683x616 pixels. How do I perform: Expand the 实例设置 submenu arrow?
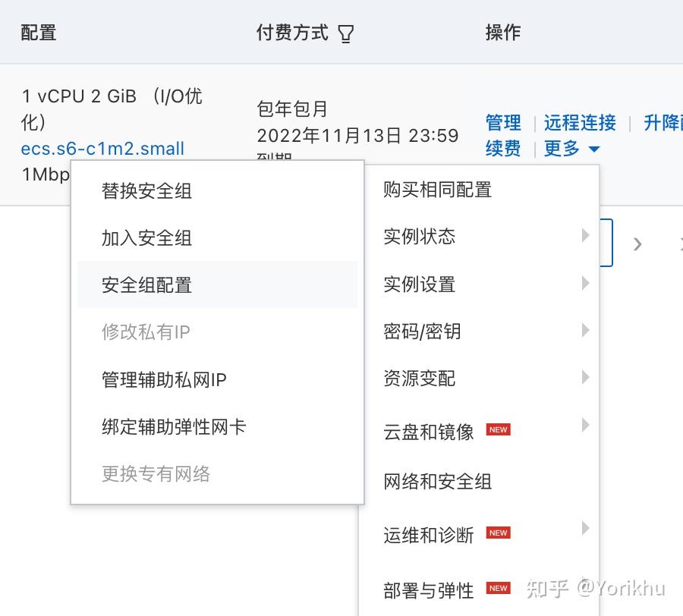(585, 283)
